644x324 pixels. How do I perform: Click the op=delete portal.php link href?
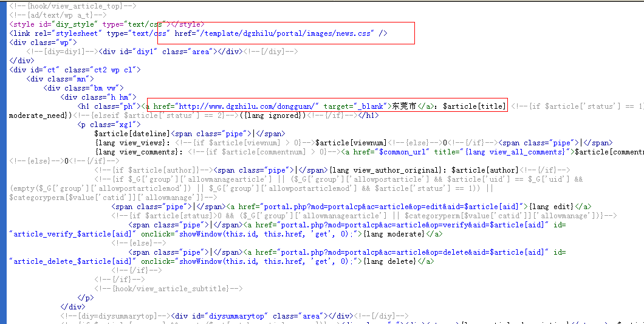[x=413, y=252]
